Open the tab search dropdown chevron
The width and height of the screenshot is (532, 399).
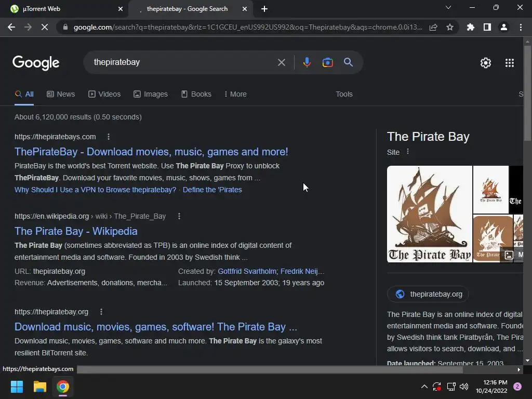click(x=448, y=7)
